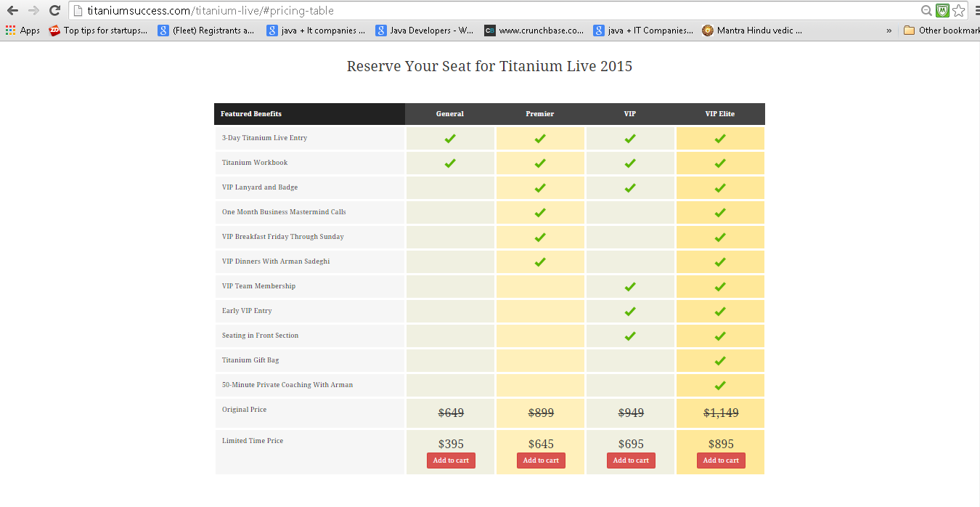The image size is (980, 507).
Task: Open the Chrome menu hamburger icon
Action: [976, 11]
